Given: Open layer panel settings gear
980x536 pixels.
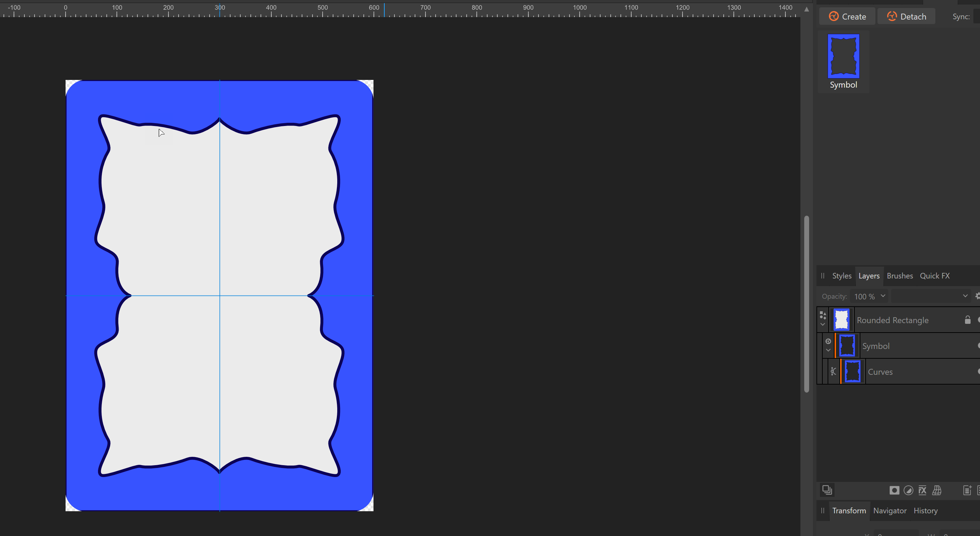Looking at the screenshot, I should click(977, 296).
